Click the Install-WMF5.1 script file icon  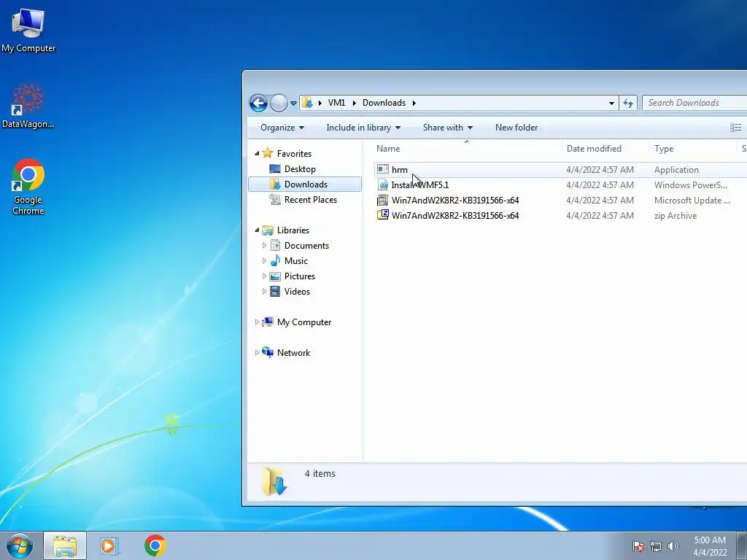(x=382, y=184)
